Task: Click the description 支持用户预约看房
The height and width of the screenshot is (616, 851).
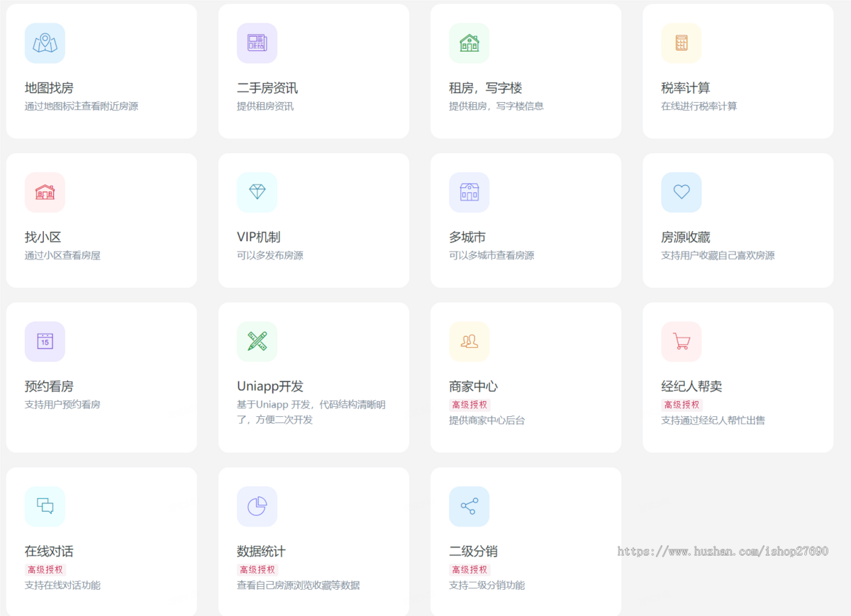Action: tap(62, 405)
